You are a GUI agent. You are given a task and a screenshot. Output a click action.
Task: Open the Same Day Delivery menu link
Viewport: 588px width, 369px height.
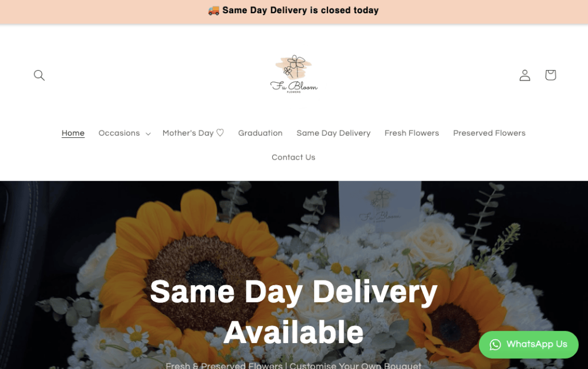[x=334, y=133]
